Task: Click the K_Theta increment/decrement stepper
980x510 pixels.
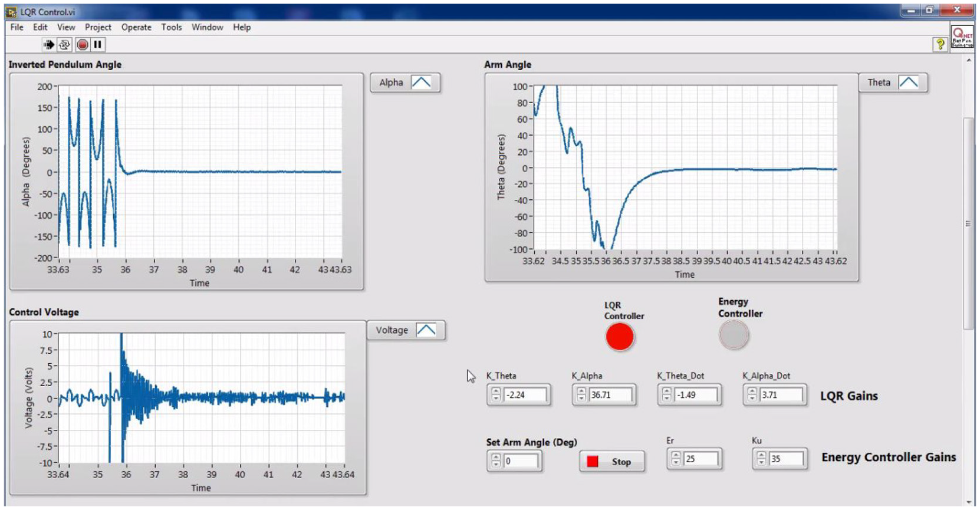Action: pyautogui.click(x=496, y=394)
